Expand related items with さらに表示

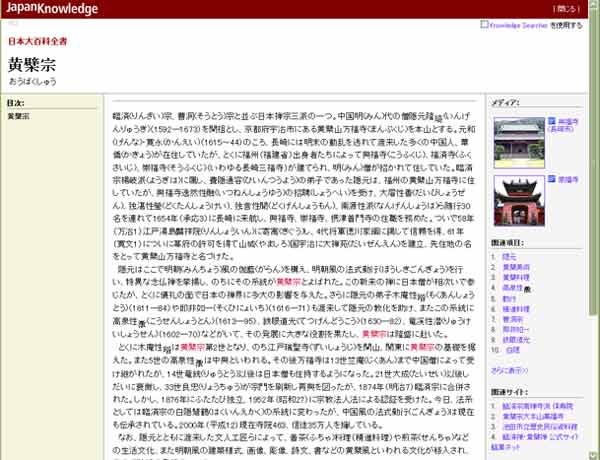click(x=510, y=369)
